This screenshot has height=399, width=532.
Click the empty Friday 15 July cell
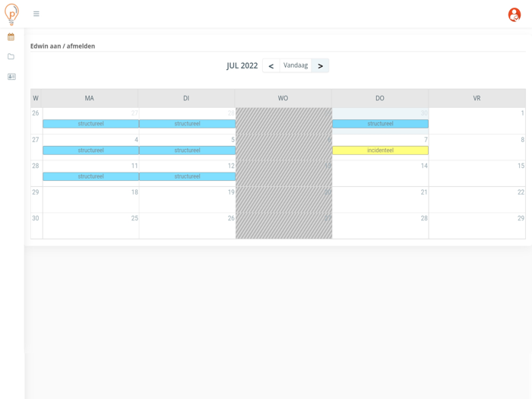[477, 173]
